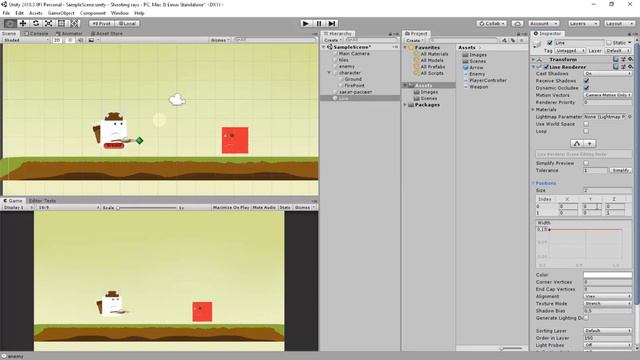Click Search by Label icon in Project

(x=513, y=40)
